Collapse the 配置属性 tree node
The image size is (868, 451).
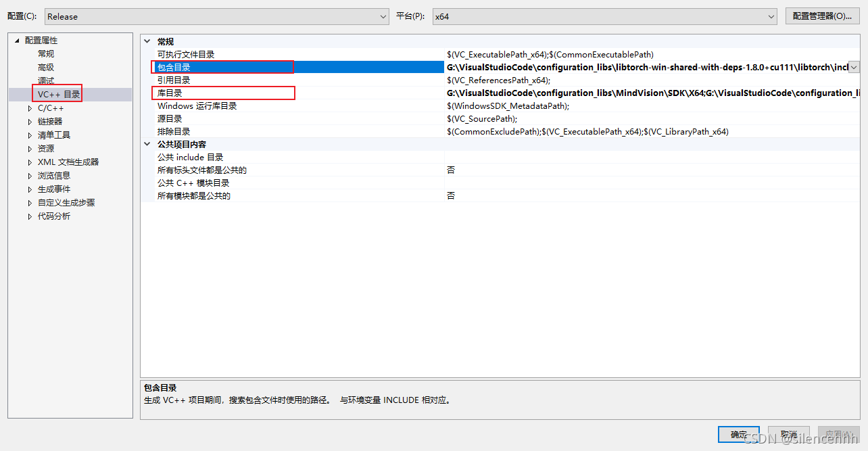click(17, 41)
